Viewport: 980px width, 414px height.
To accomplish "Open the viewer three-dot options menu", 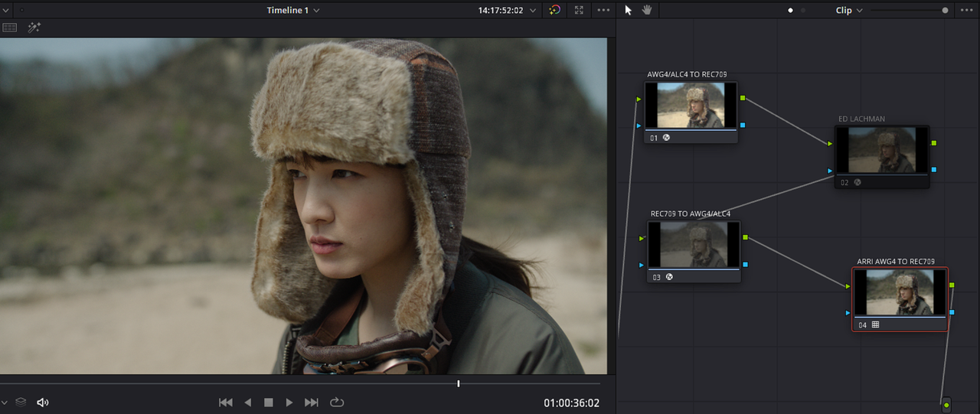I will [x=603, y=10].
